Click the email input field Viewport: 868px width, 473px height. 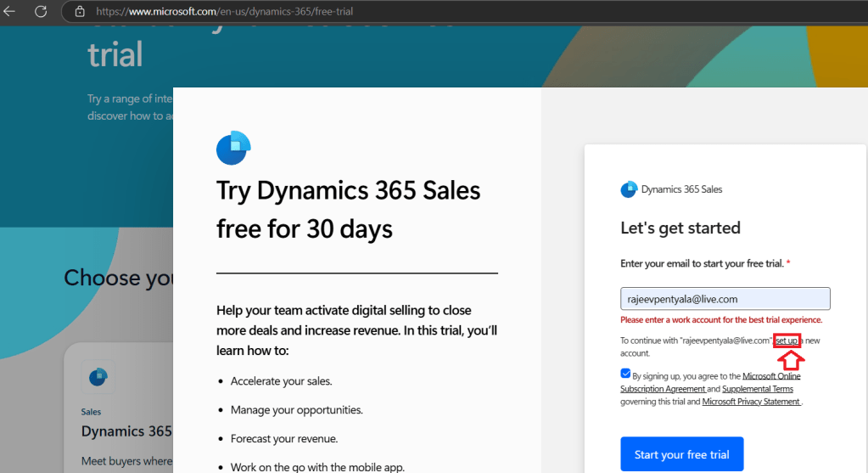click(x=725, y=299)
